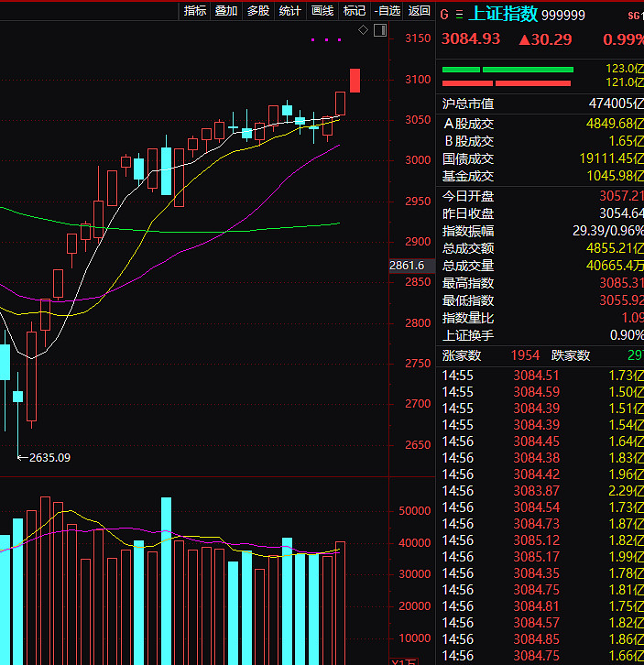The width and height of the screenshot is (644, 665).
Task: Click the 昨日收盘 value 3054.64
Action: click(x=621, y=213)
